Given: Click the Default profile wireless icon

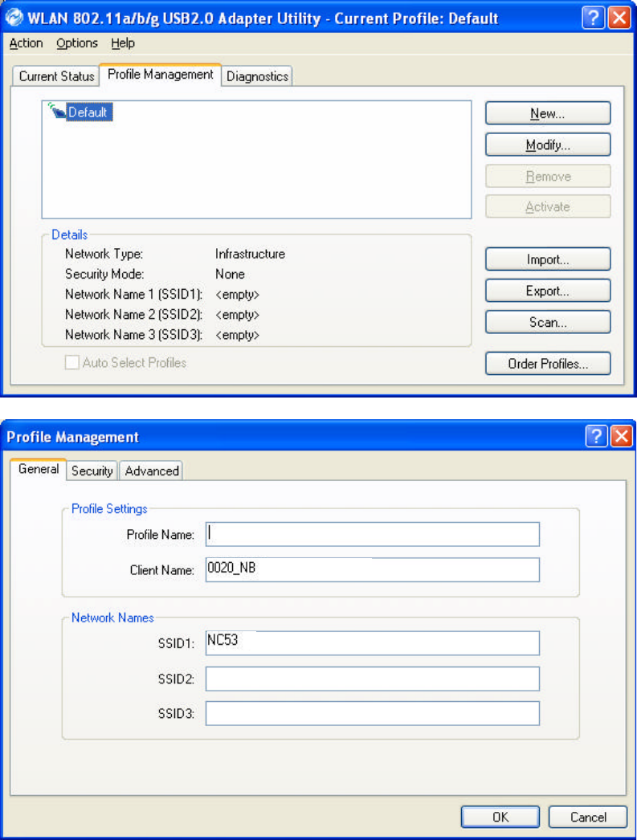Looking at the screenshot, I should pos(55,111).
